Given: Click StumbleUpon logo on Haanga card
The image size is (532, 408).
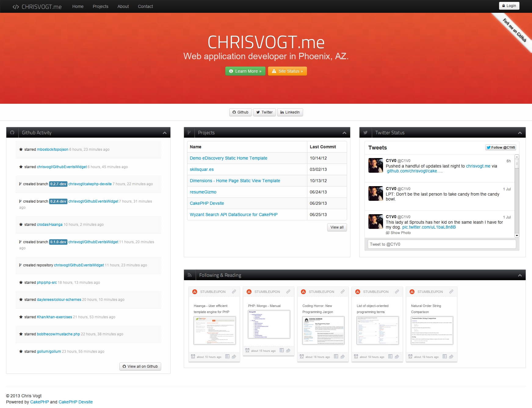Looking at the screenshot, I should [195, 292].
